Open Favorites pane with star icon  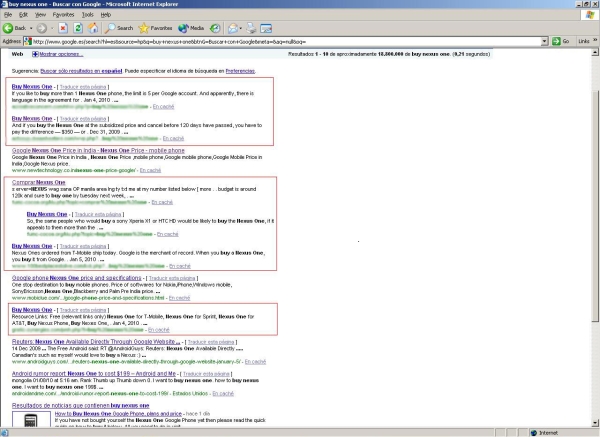point(155,28)
